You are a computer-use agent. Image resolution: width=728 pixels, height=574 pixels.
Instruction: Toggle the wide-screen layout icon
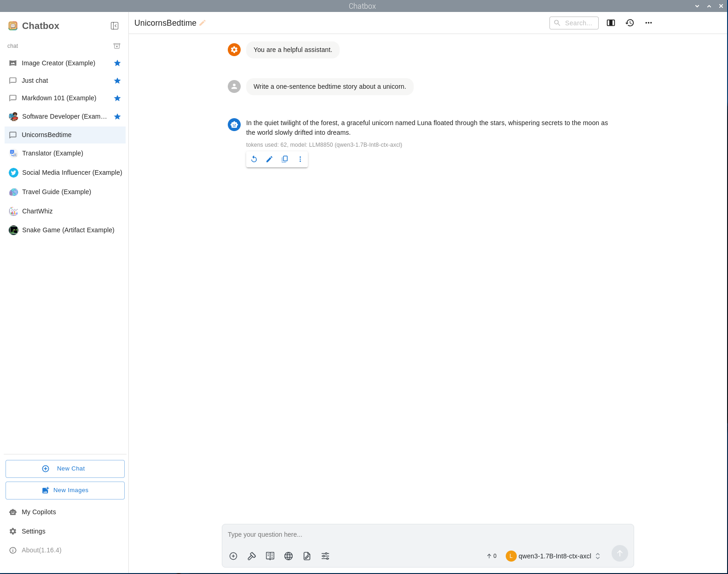click(611, 23)
